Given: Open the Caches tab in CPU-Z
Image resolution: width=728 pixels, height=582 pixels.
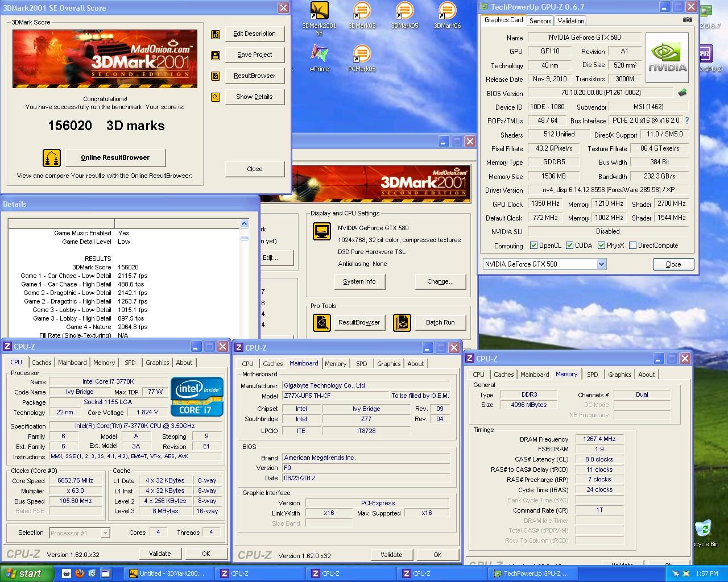Looking at the screenshot, I should pyautogui.click(x=42, y=363).
